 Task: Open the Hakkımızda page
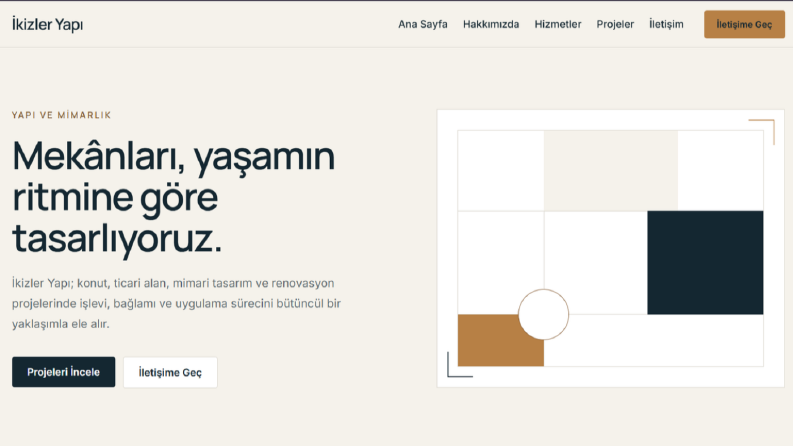point(491,24)
